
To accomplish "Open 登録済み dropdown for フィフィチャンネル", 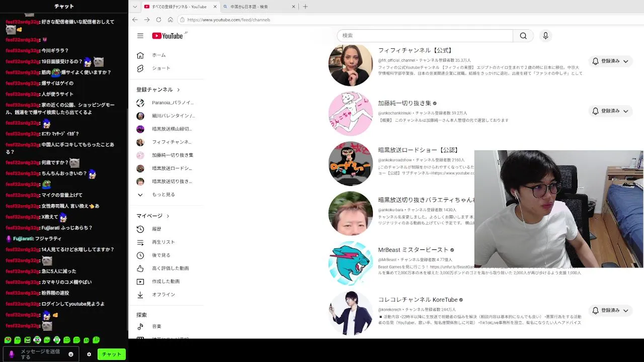I will [x=610, y=61].
